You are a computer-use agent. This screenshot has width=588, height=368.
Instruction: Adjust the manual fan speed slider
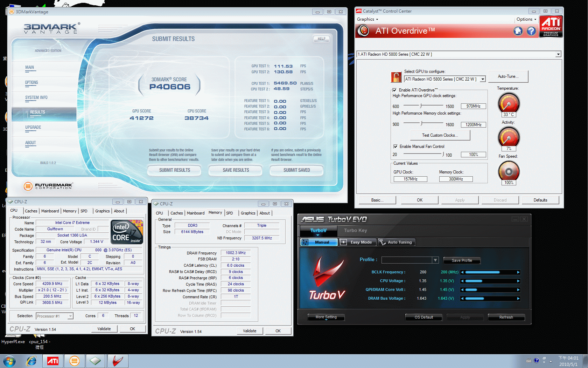(x=443, y=154)
